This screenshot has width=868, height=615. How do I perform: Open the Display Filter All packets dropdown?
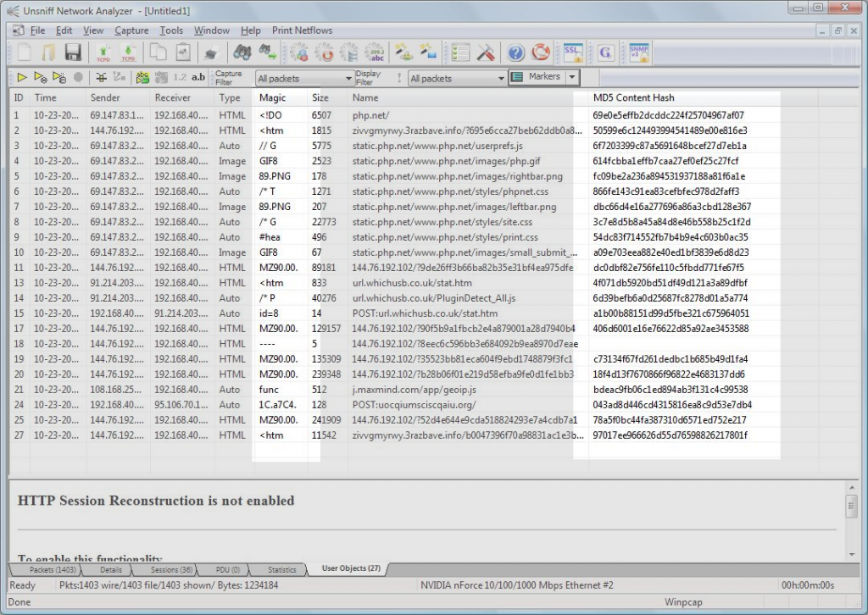457,78
